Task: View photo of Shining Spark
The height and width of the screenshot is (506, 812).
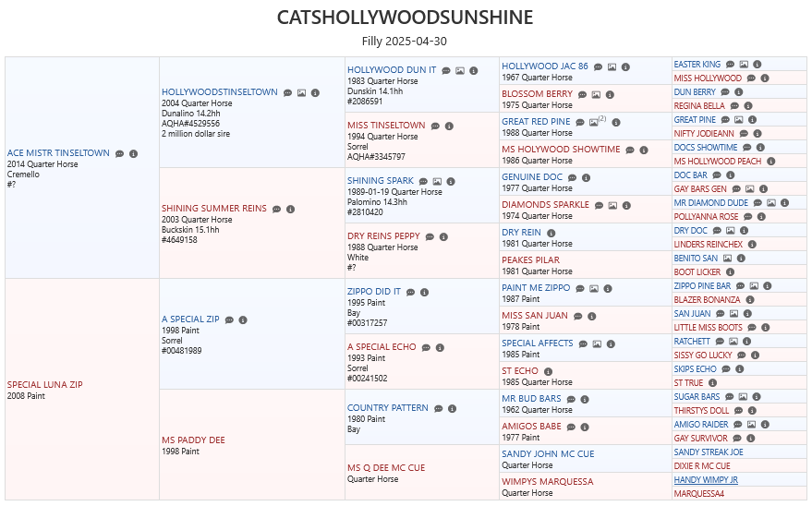Action: point(437,181)
